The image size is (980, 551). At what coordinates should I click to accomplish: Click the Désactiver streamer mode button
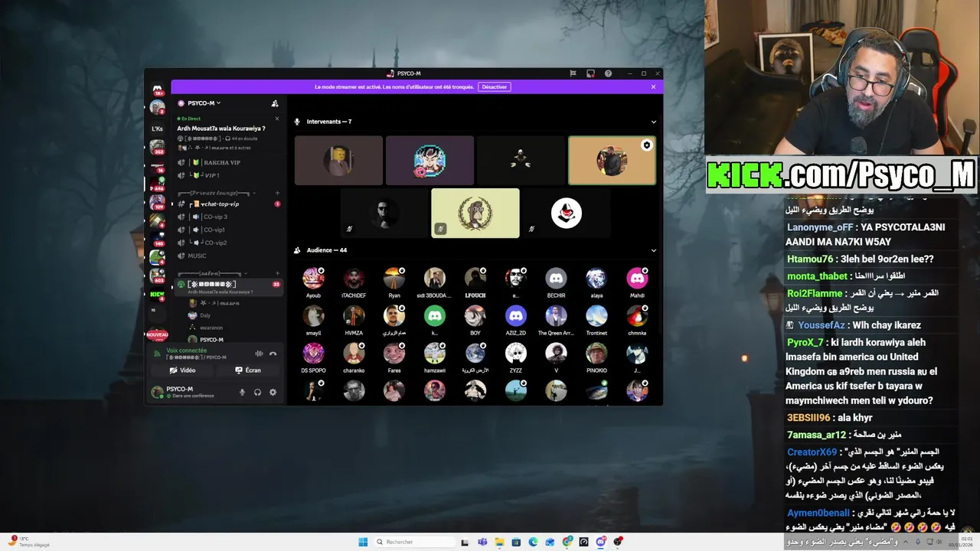pos(495,86)
